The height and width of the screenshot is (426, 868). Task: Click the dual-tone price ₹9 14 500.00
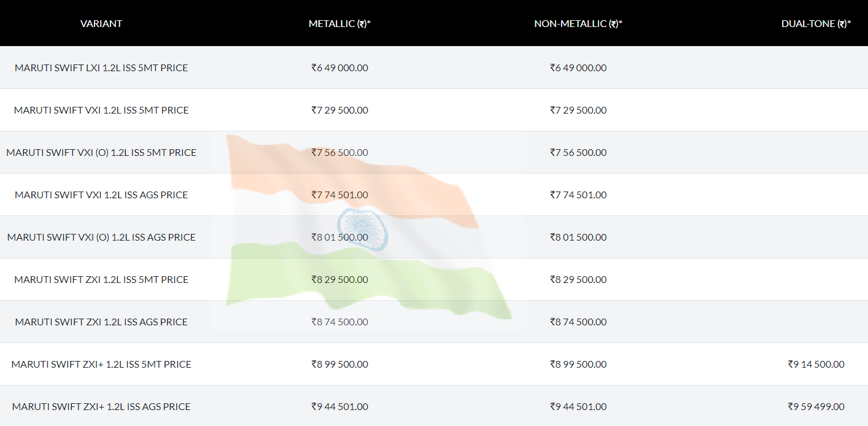pos(816,364)
